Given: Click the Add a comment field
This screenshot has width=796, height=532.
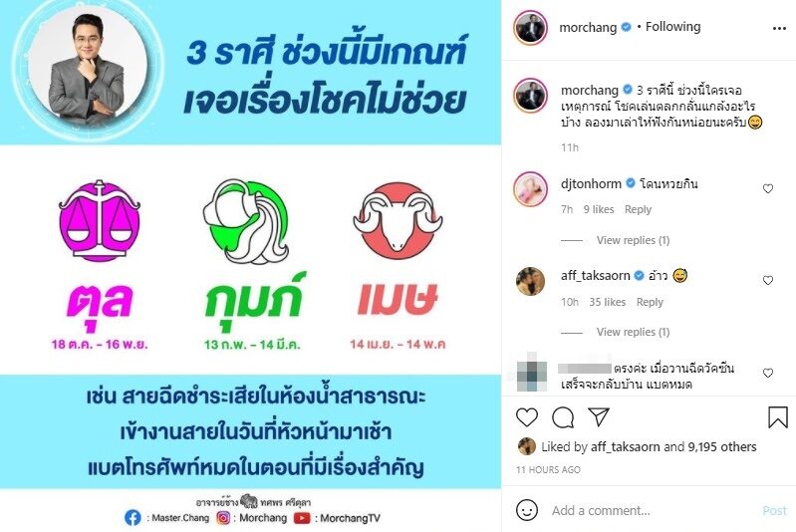Looking at the screenshot, I should 653,510.
